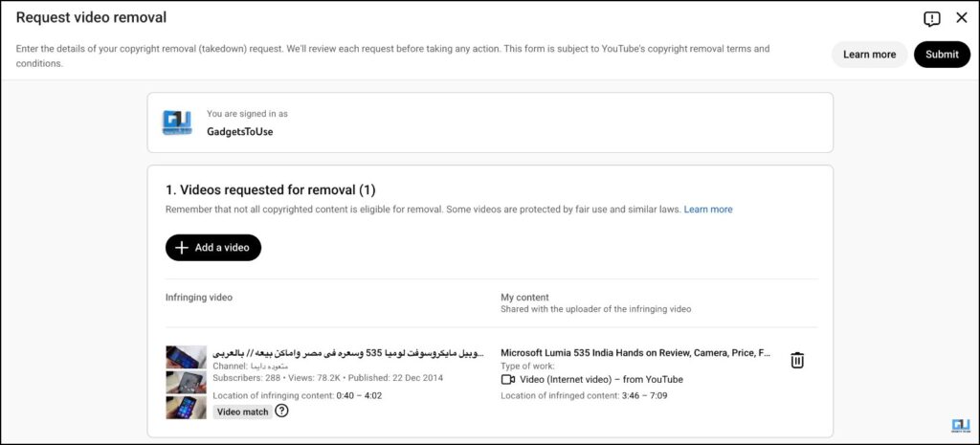
Task: Click the help icon next to Video match
Action: click(281, 411)
